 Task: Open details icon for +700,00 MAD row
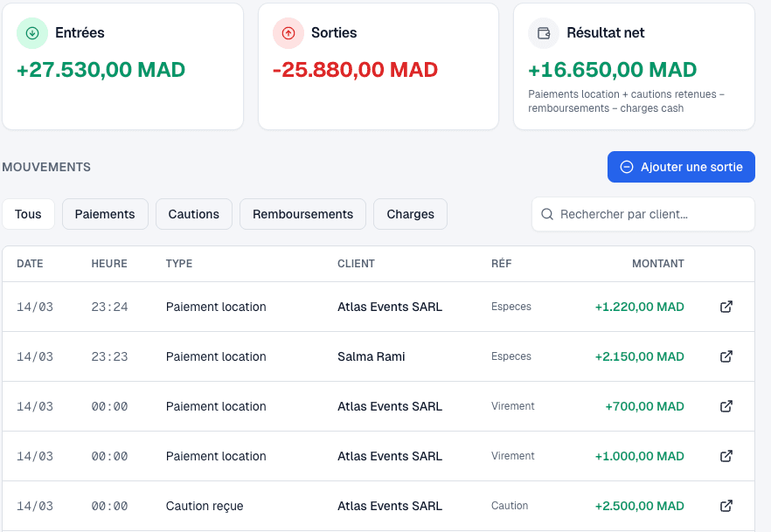click(x=726, y=406)
